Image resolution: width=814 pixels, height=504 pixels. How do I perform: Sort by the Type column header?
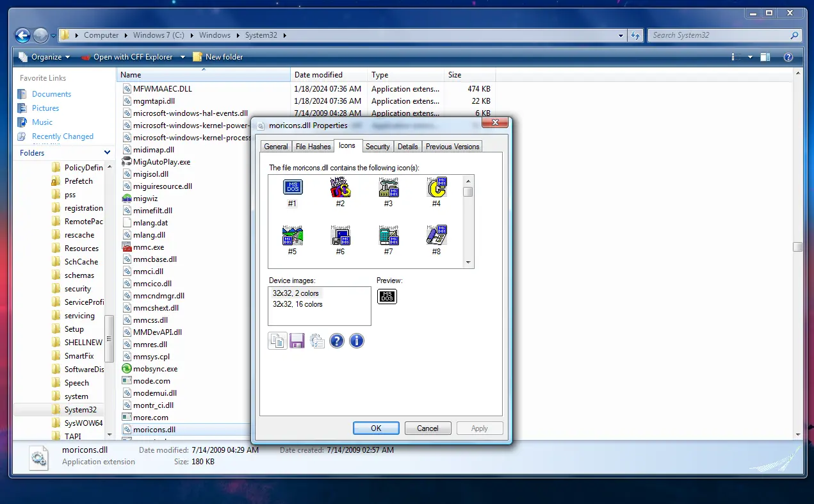pos(406,75)
